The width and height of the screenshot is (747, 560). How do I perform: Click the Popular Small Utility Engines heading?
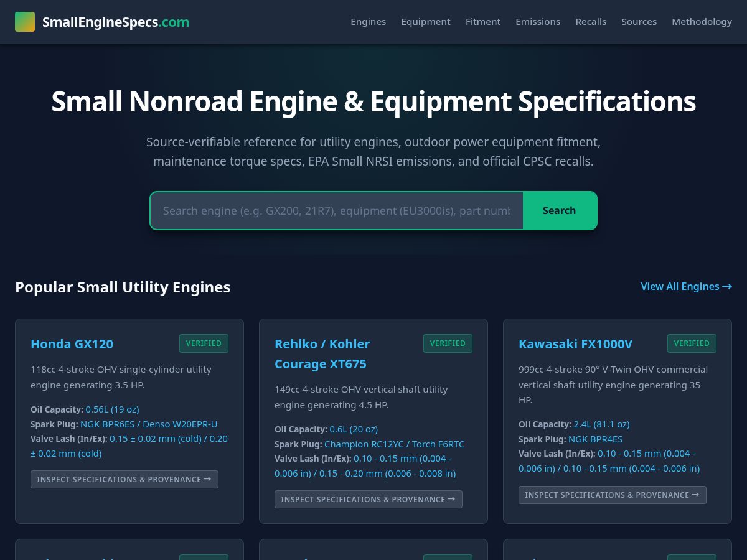coord(123,287)
